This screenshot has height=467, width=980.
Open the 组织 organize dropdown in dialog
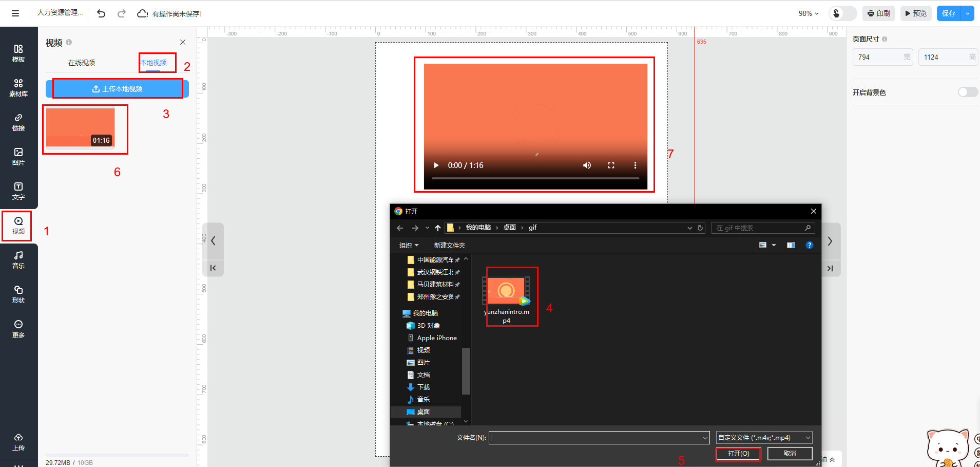(x=409, y=245)
